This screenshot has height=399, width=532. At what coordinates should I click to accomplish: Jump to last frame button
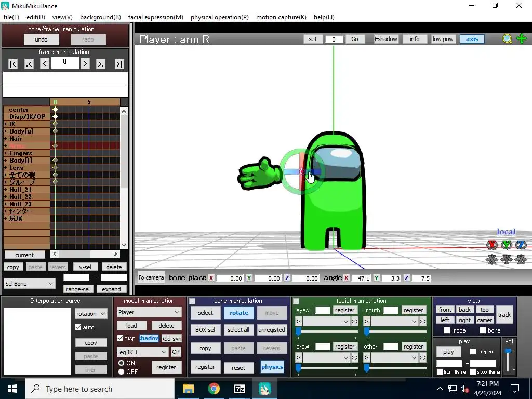point(119,64)
